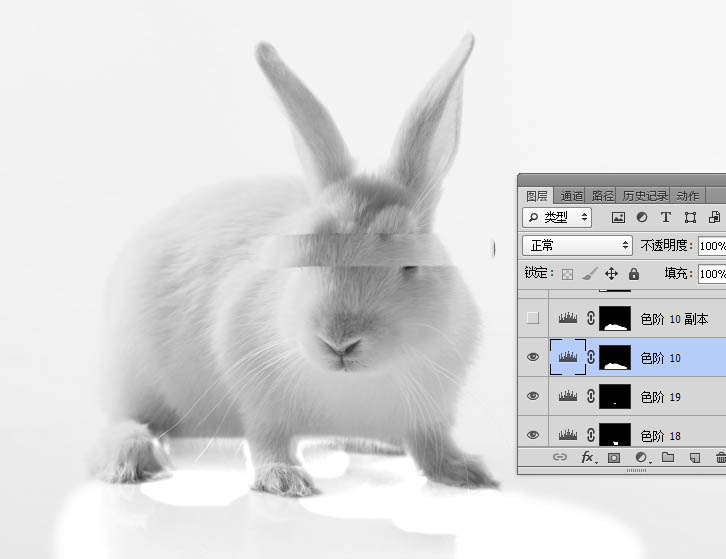Filter by pixel layers icon

pos(618,217)
